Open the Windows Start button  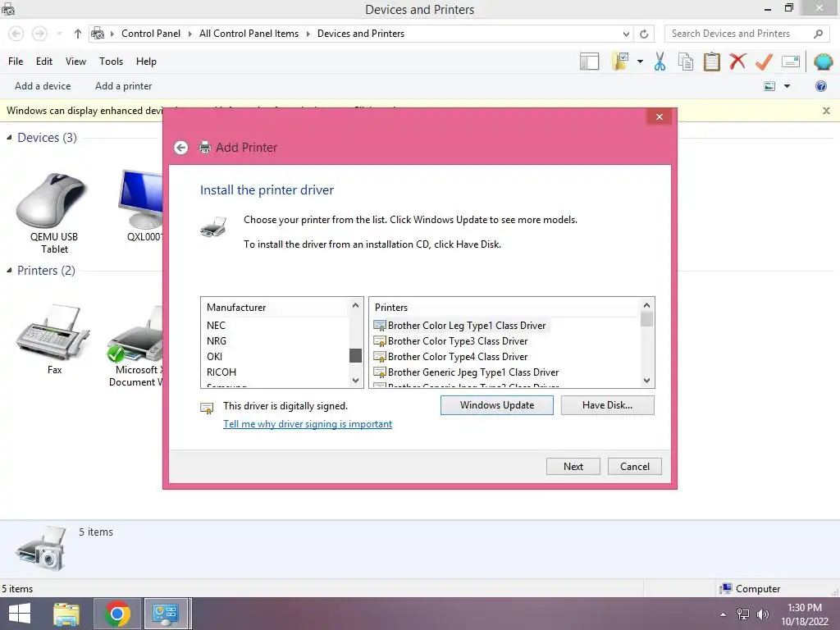click(x=20, y=614)
